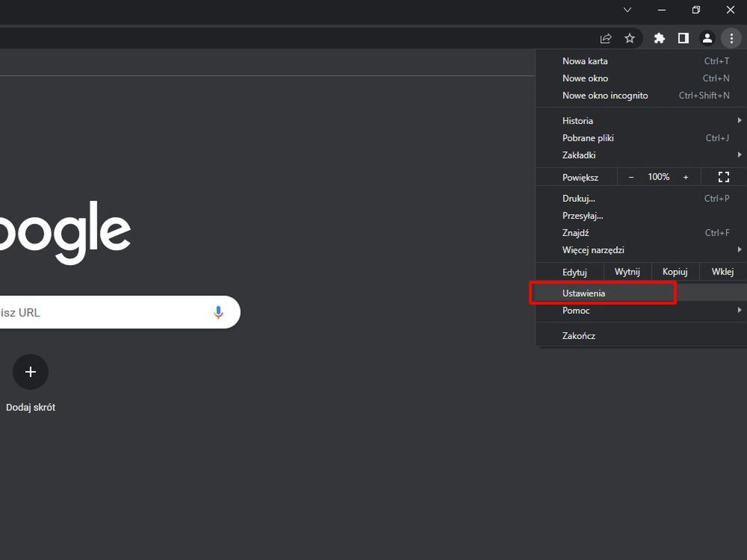Click the Wklej button
747x560 pixels.
pos(722,271)
